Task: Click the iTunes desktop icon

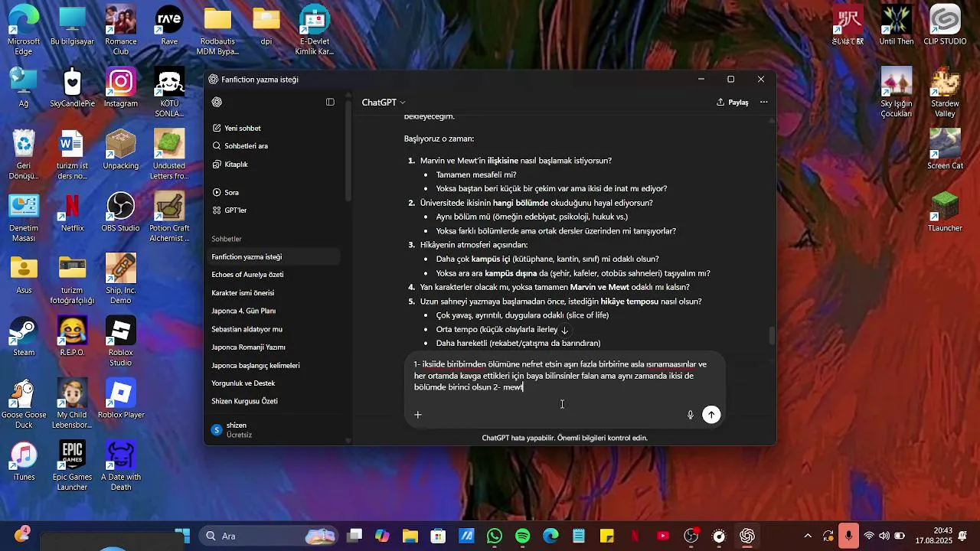Action: click(24, 461)
